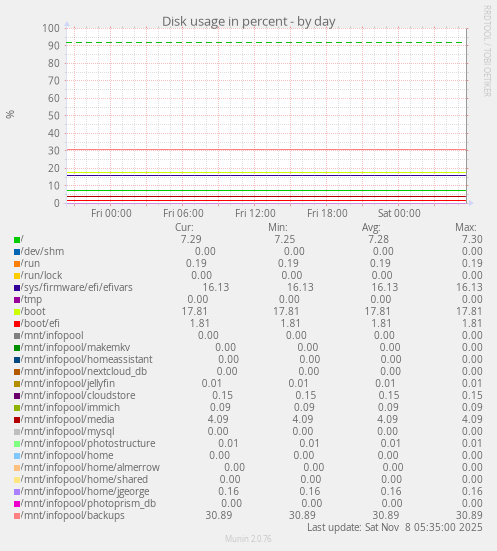This screenshot has width=497, height=551.
Task: Click the /mnt/infopool/homeassistant label
Action: pos(87,359)
